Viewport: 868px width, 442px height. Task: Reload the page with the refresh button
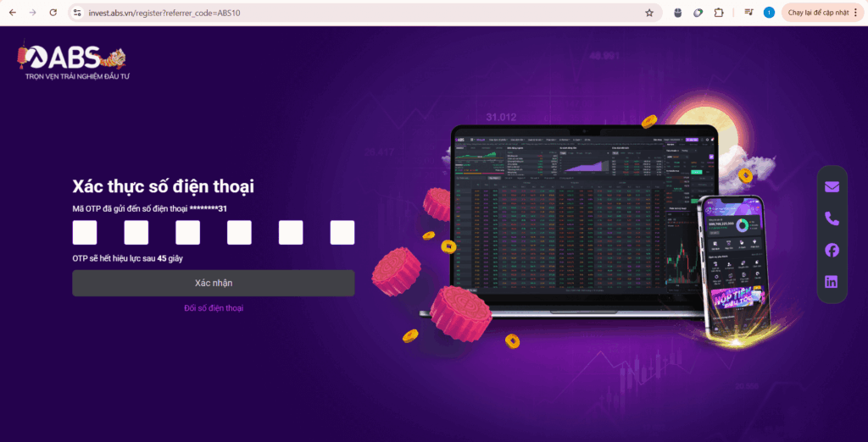click(53, 12)
